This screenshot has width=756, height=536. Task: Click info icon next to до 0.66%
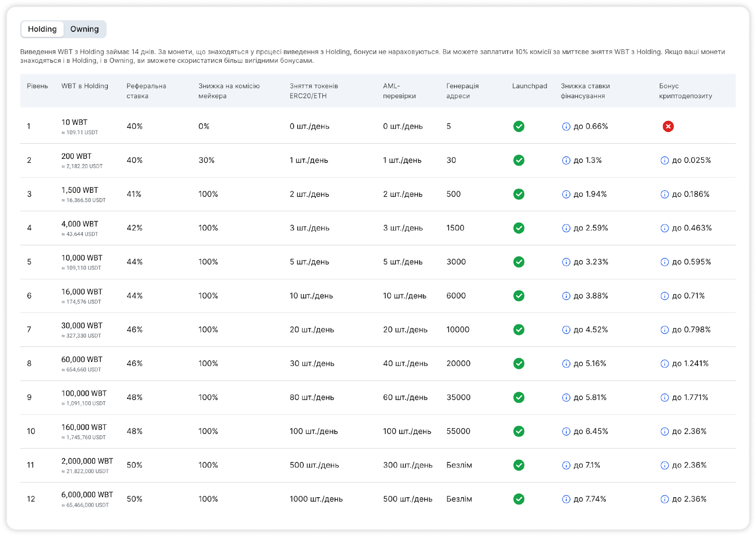pyautogui.click(x=566, y=127)
